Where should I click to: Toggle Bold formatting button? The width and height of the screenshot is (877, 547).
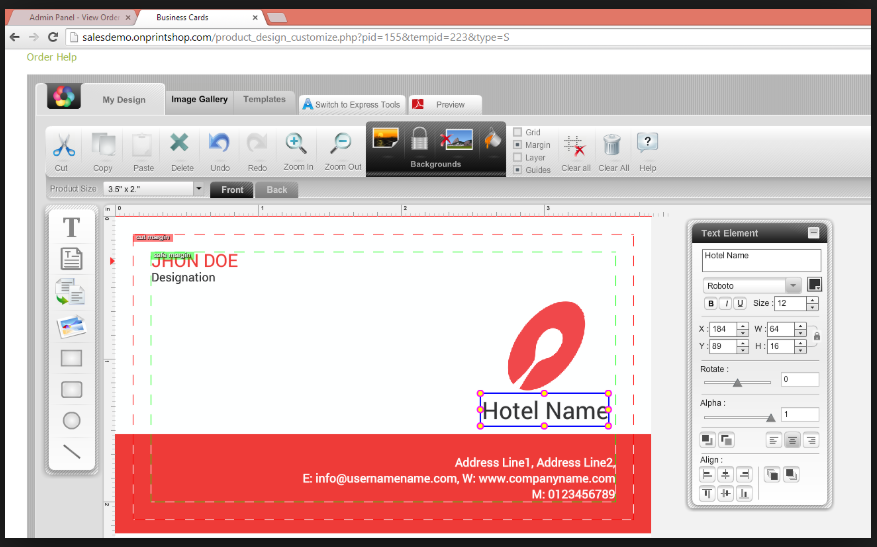click(x=711, y=303)
